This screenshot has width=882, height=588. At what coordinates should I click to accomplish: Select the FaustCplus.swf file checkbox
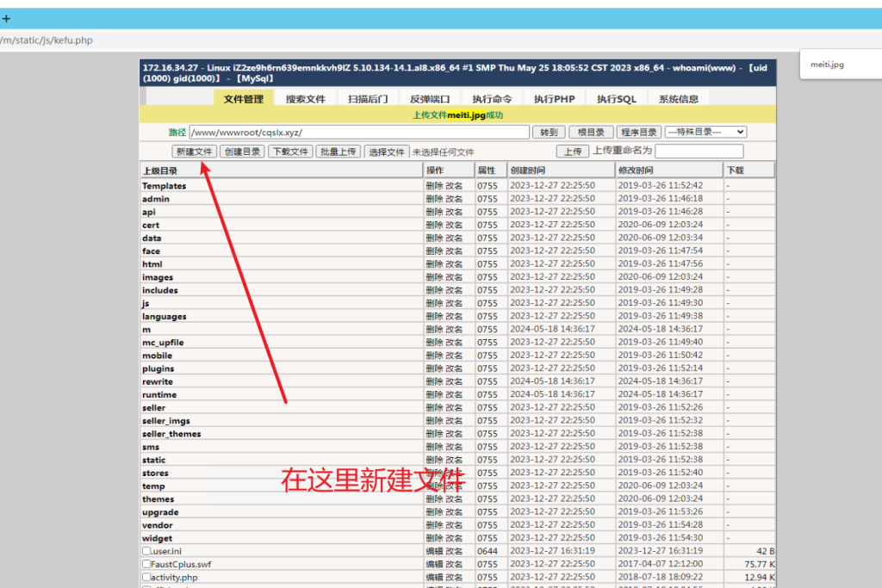[146, 564]
